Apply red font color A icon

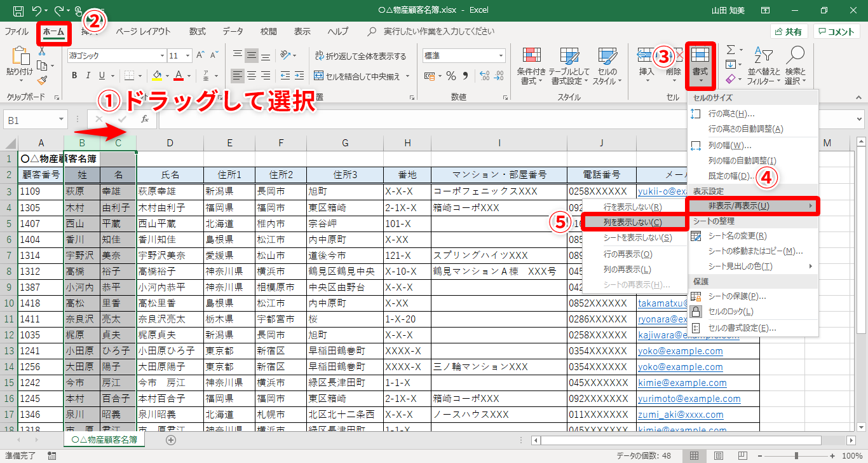[x=179, y=76]
